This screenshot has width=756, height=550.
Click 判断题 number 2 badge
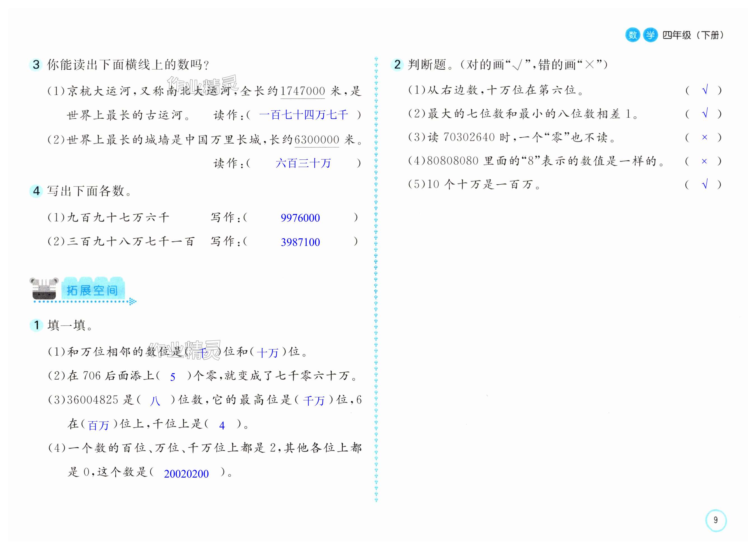[x=397, y=65]
